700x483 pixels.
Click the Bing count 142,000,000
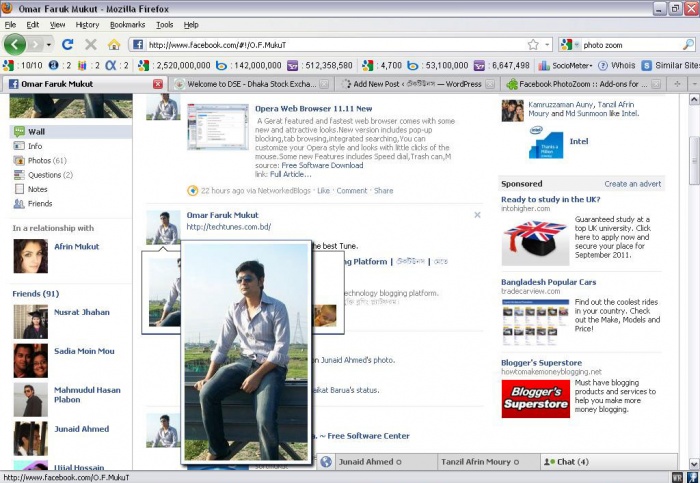pyautogui.click(x=248, y=66)
